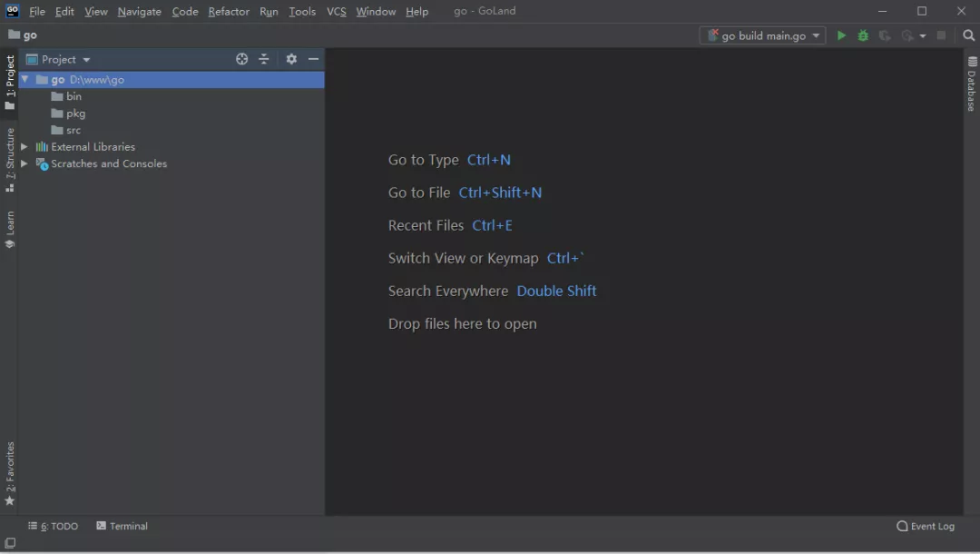Open the 6: TODO tool window
This screenshot has height=554, width=980.
tap(54, 526)
